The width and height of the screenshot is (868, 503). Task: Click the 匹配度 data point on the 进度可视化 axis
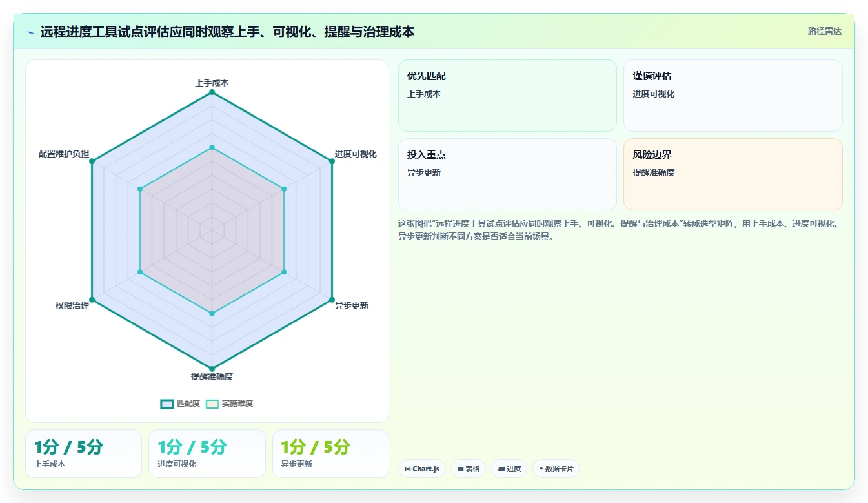[x=332, y=161]
